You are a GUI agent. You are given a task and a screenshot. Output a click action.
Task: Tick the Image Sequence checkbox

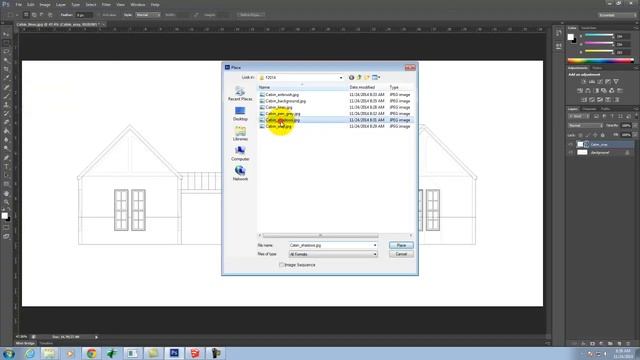pos(282,265)
